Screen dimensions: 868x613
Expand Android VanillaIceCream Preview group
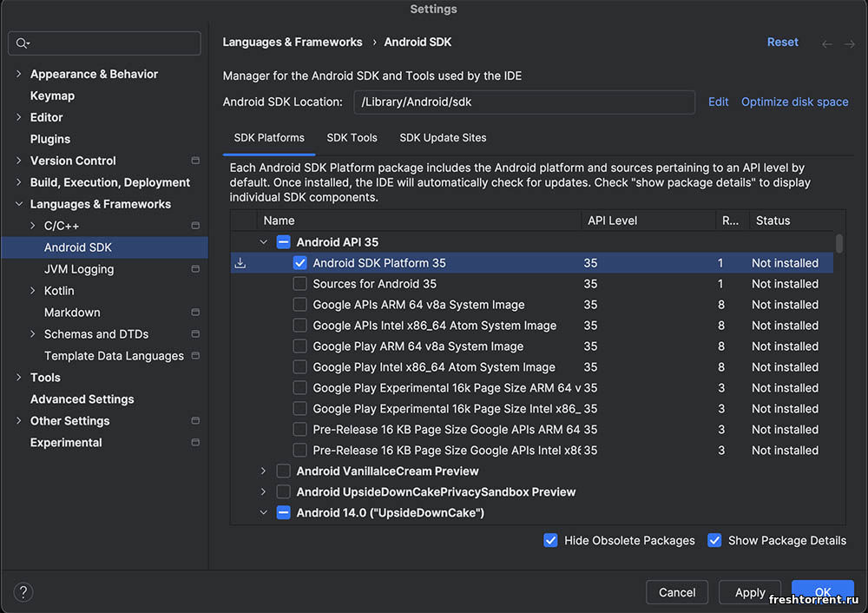(264, 471)
